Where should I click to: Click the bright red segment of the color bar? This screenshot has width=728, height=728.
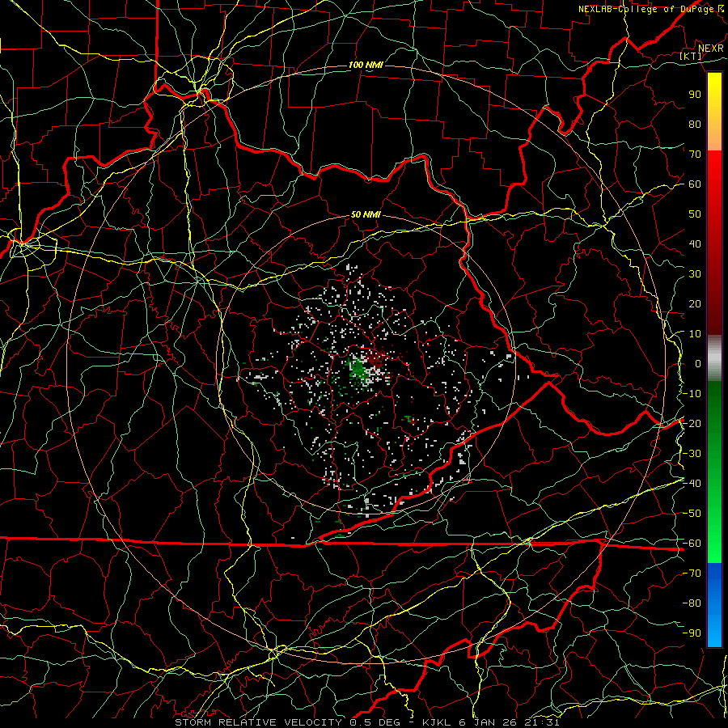coord(714,176)
